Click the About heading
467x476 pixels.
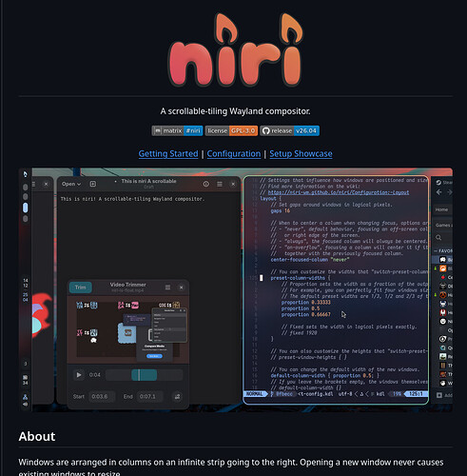coord(37,436)
